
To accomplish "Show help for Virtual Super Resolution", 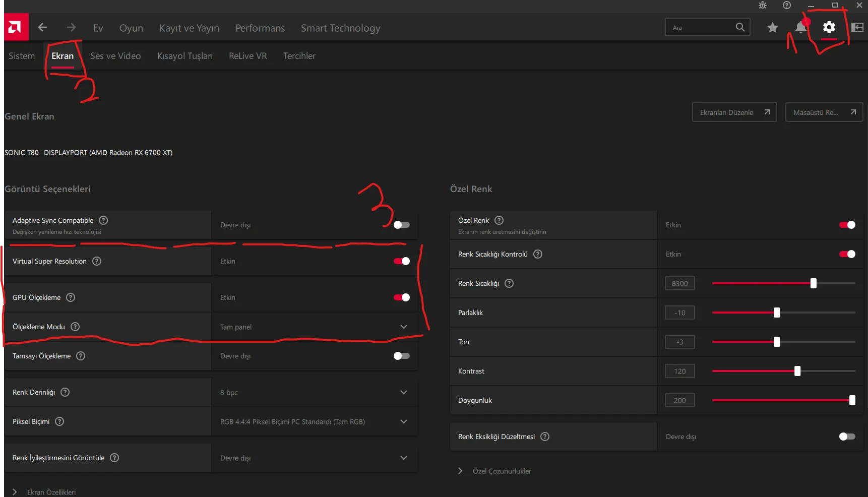I will (x=97, y=261).
